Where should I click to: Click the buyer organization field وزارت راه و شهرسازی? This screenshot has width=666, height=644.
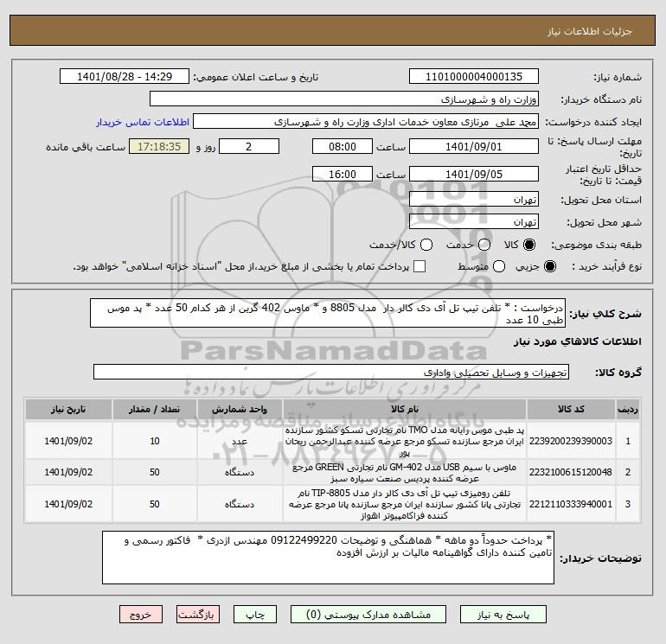pyautogui.click(x=344, y=99)
